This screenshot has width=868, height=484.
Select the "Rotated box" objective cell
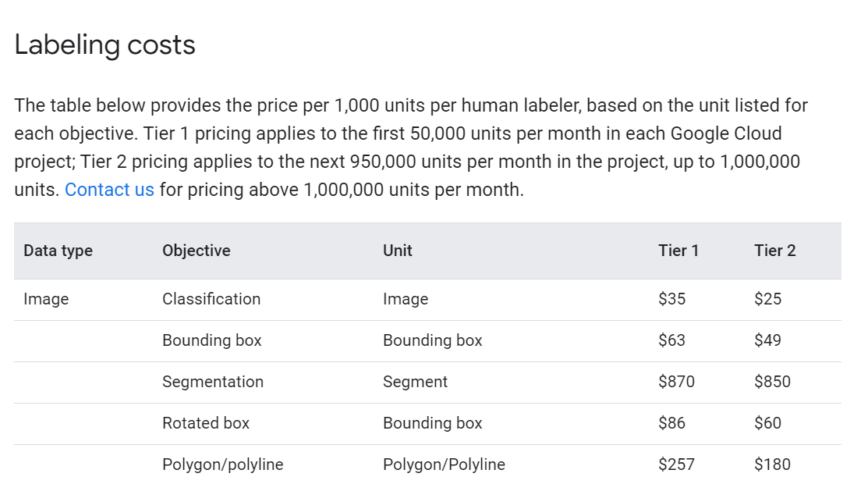(206, 423)
